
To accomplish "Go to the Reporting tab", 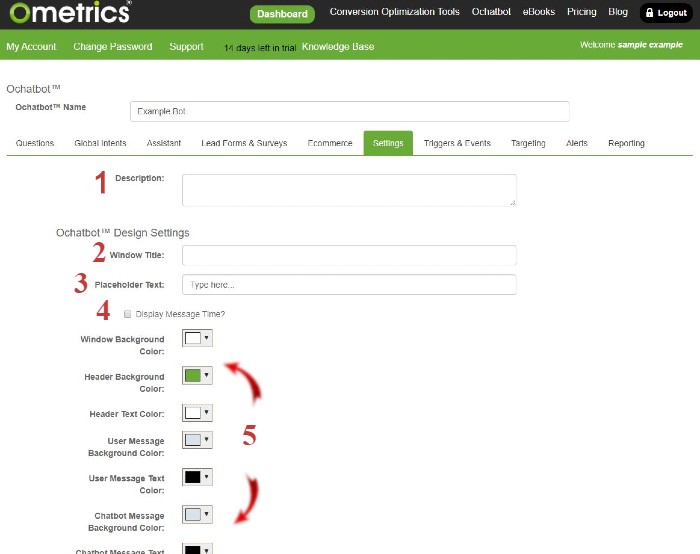I will (x=626, y=143).
